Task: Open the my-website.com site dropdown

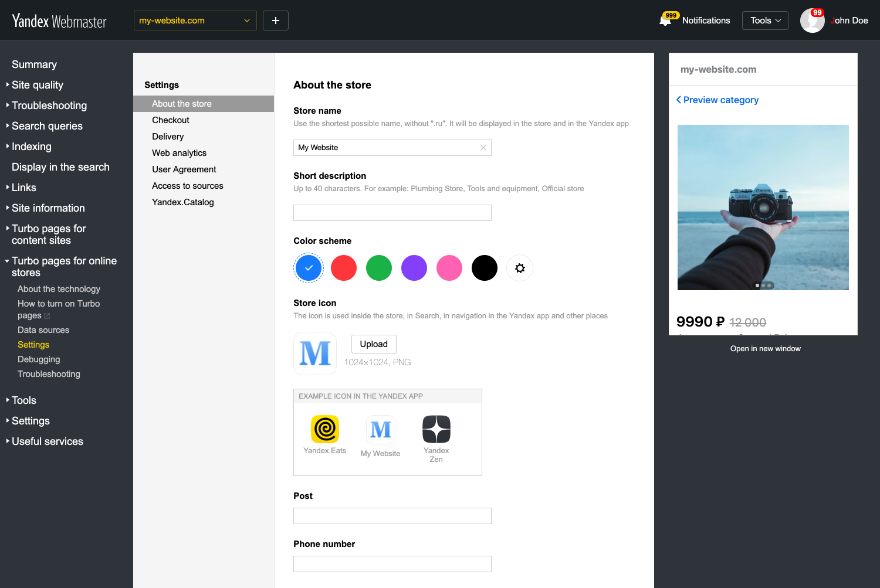Action: 195,21
